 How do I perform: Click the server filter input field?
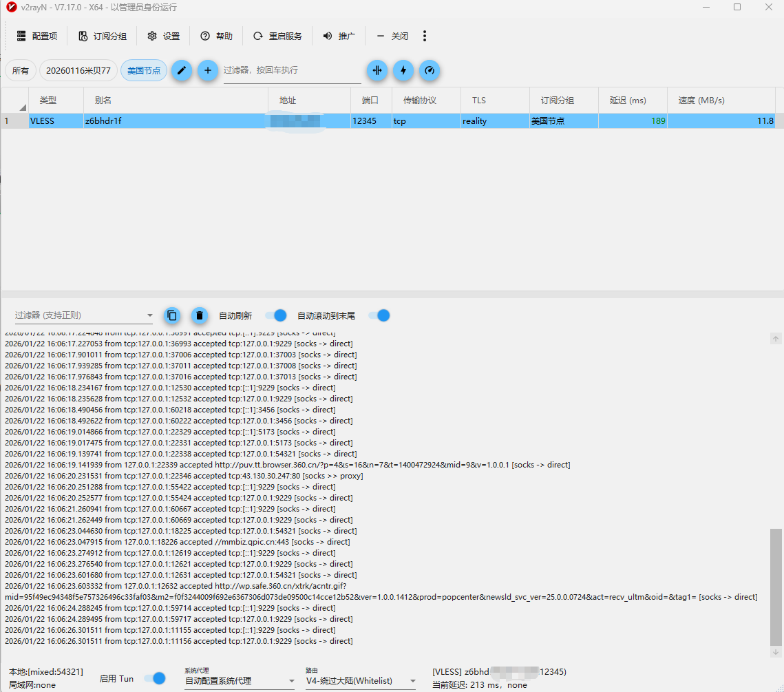click(x=292, y=70)
